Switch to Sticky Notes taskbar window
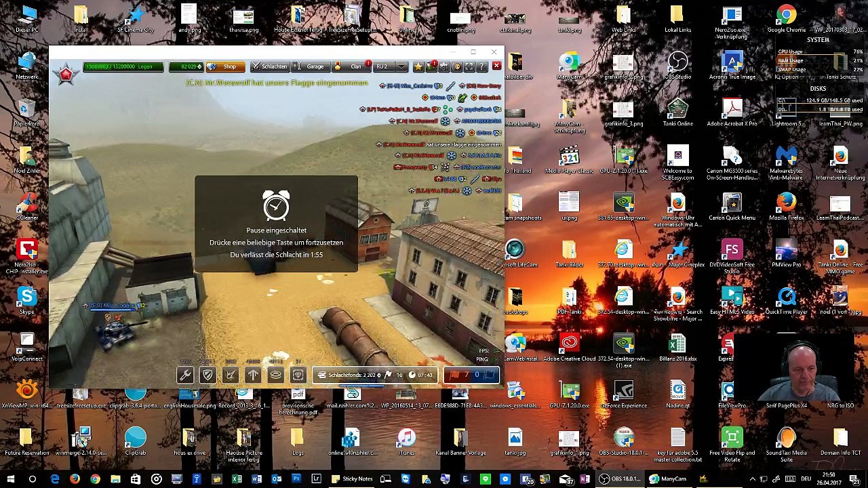 (x=351, y=479)
